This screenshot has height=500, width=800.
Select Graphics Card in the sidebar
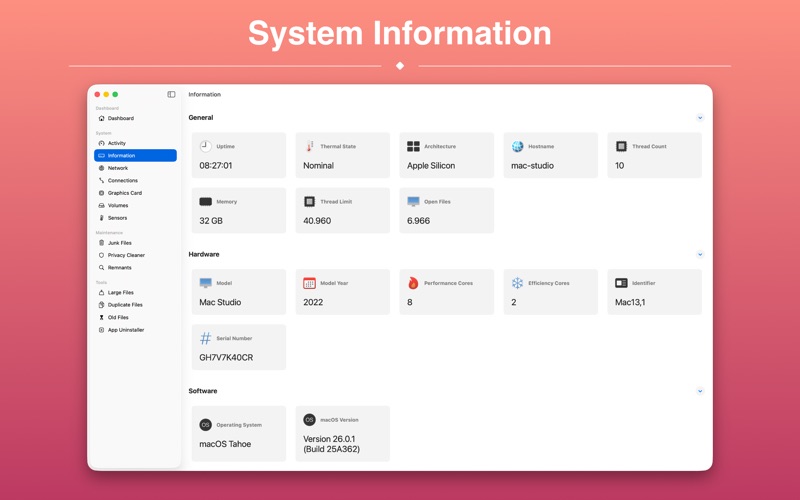(135, 193)
